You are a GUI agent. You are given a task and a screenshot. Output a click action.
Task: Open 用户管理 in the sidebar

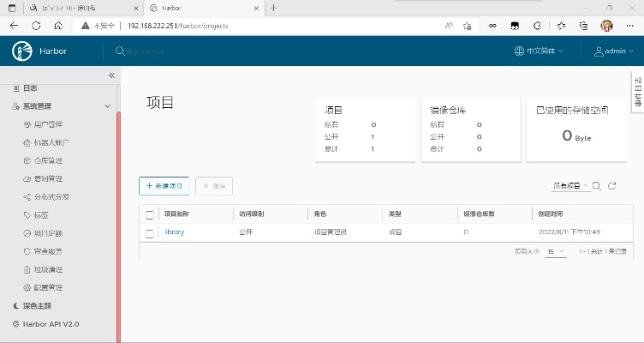click(x=48, y=124)
